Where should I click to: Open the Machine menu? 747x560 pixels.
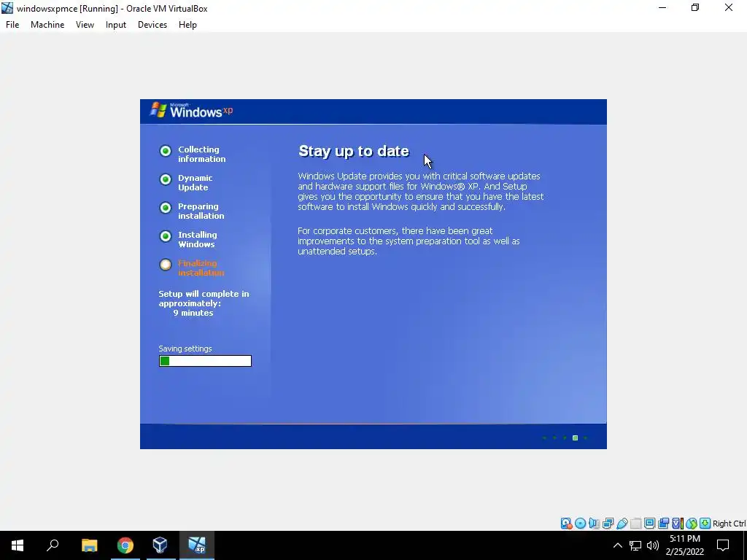point(47,25)
